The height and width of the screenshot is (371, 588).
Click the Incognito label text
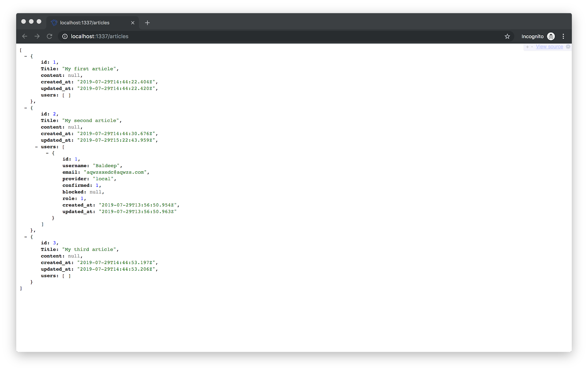(x=532, y=36)
